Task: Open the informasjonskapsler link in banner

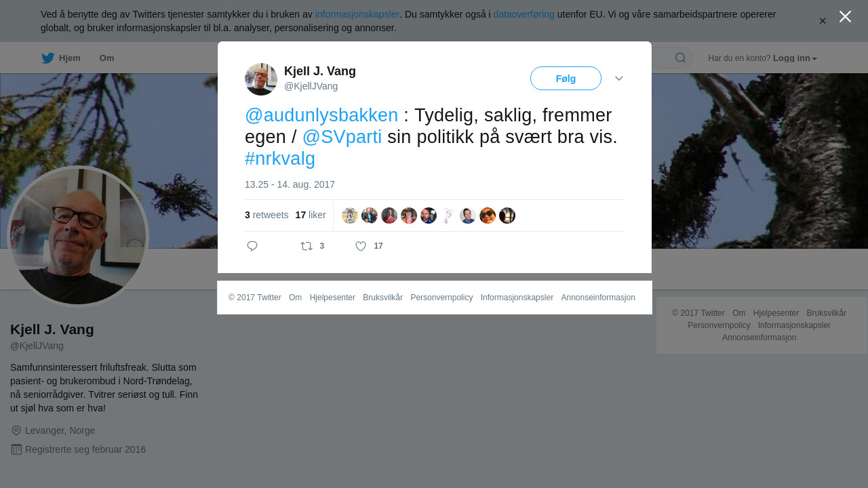Action: tap(357, 14)
